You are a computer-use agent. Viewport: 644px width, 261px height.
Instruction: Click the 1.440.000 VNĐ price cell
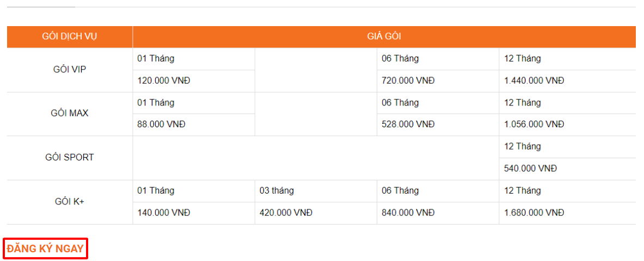point(534,80)
